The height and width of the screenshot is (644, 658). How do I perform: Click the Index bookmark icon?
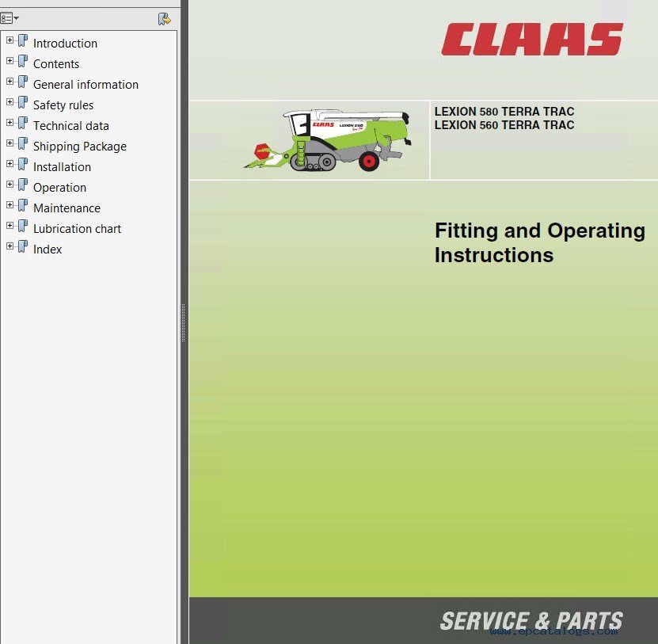pos(23,246)
